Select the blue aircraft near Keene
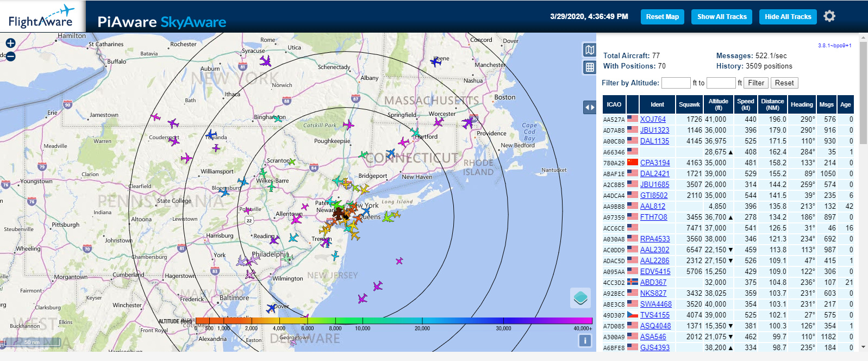The width and height of the screenshot is (868, 361). coord(436,61)
